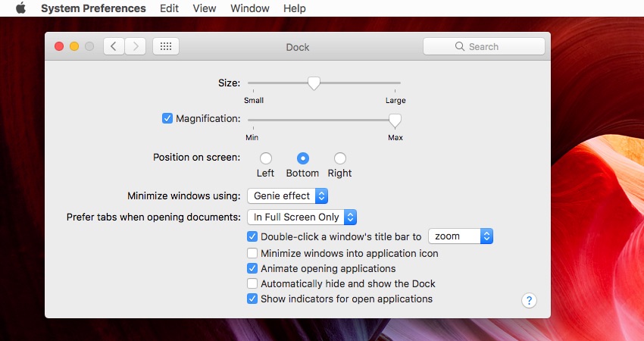Click the magnifying glass search icon

(x=460, y=46)
